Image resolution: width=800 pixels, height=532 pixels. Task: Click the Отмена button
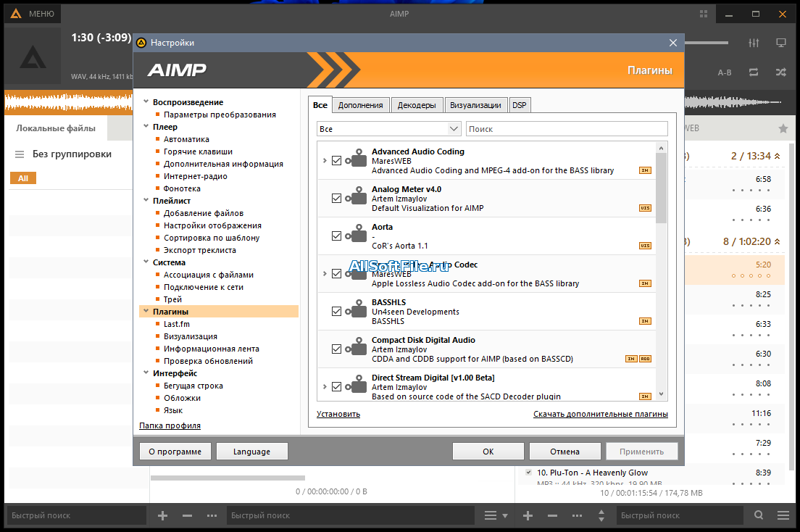[564, 452]
